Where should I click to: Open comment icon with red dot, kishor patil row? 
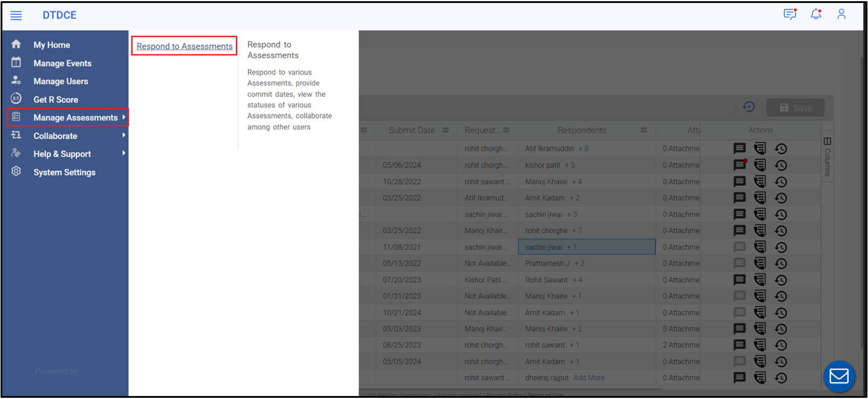[739, 165]
